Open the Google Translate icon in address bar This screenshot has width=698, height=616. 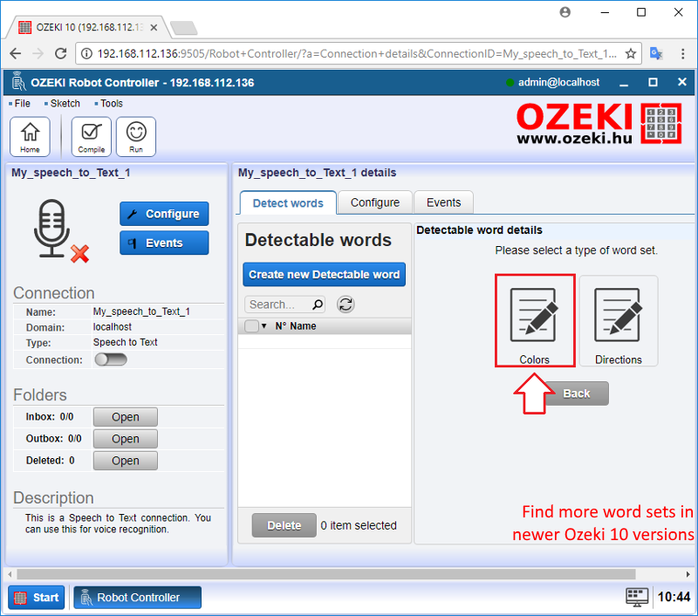[656, 54]
